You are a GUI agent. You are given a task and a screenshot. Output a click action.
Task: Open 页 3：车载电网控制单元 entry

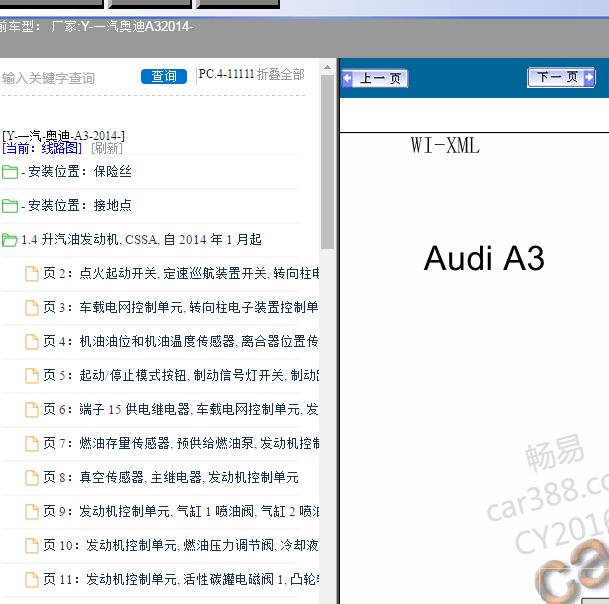pyautogui.click(x=181, y=307)
